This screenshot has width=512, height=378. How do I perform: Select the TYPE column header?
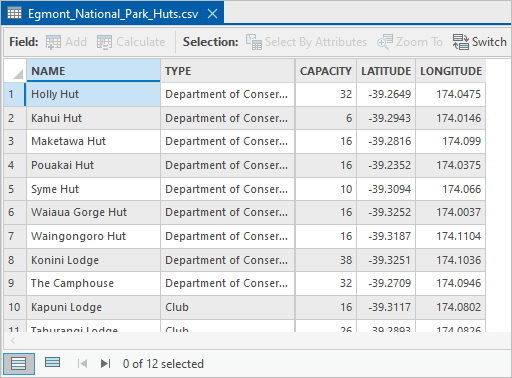tap(228, 71)
